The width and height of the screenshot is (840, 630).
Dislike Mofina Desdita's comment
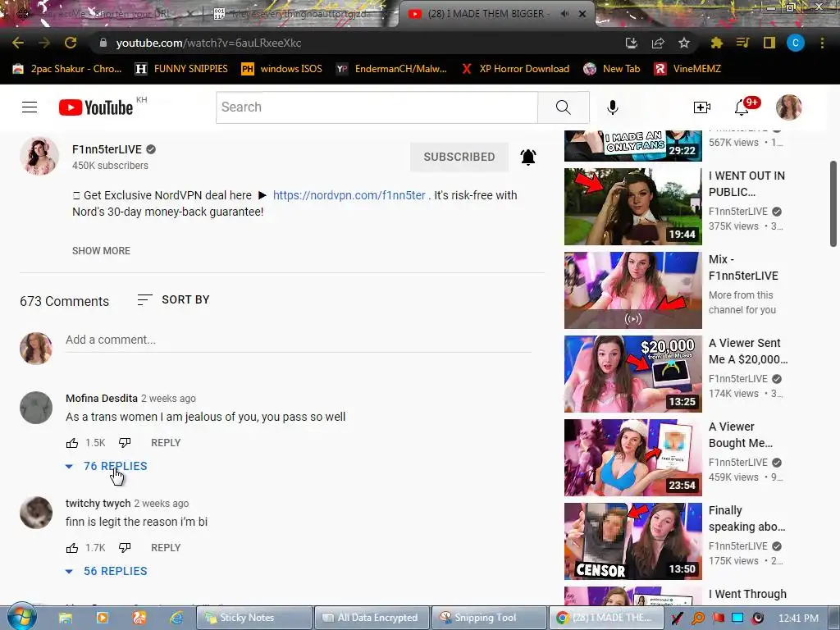(125, 443)
